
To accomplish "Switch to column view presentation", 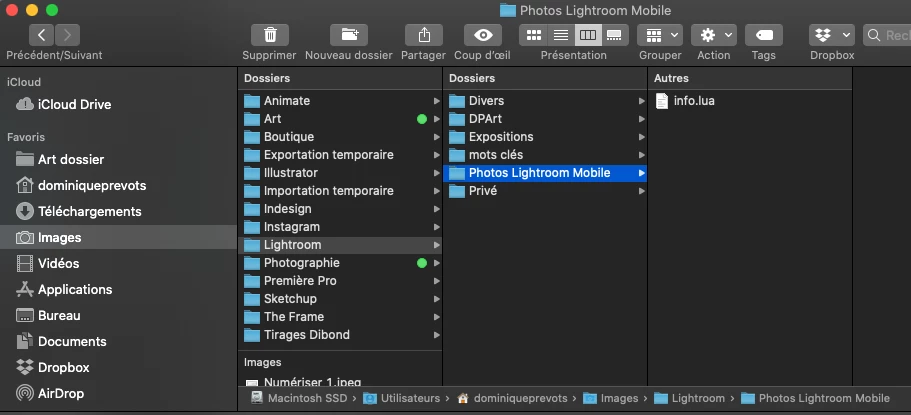I will [x=588, y=35].
